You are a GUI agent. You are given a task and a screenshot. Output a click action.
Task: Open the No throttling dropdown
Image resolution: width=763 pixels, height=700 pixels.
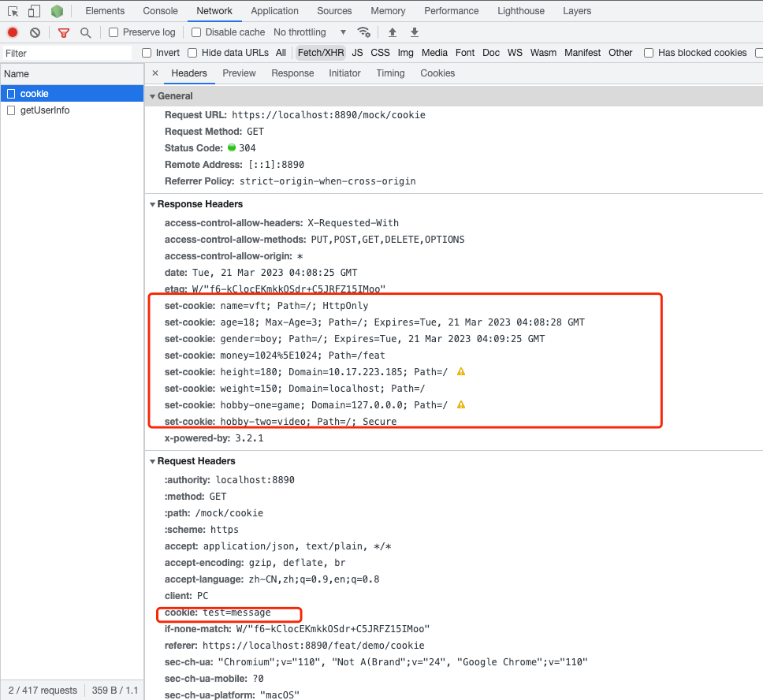point(310,32)
